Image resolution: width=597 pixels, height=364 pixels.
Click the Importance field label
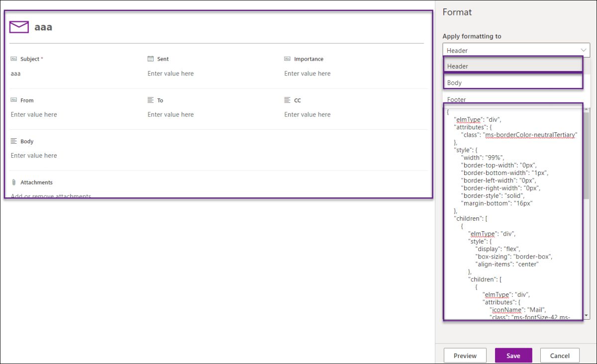[x=308, y=59]
